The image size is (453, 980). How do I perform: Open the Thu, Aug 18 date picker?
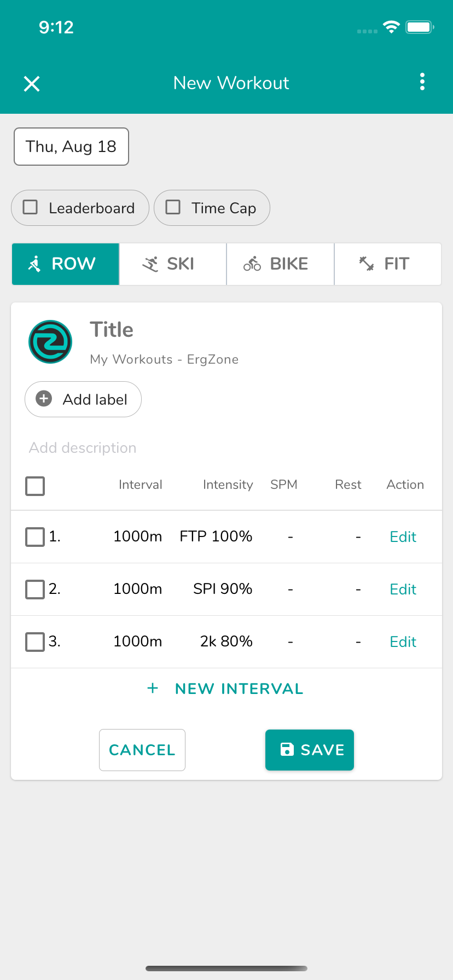(71, 147)
